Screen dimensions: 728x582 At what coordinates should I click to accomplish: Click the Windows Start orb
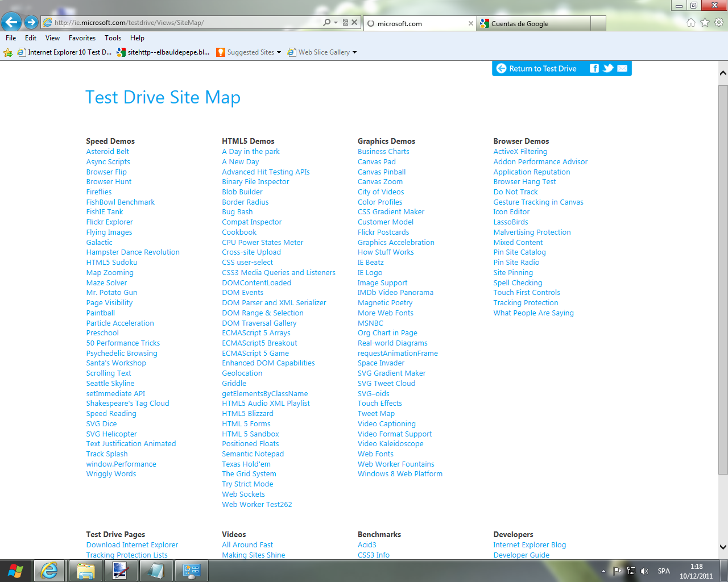point(16,571)
